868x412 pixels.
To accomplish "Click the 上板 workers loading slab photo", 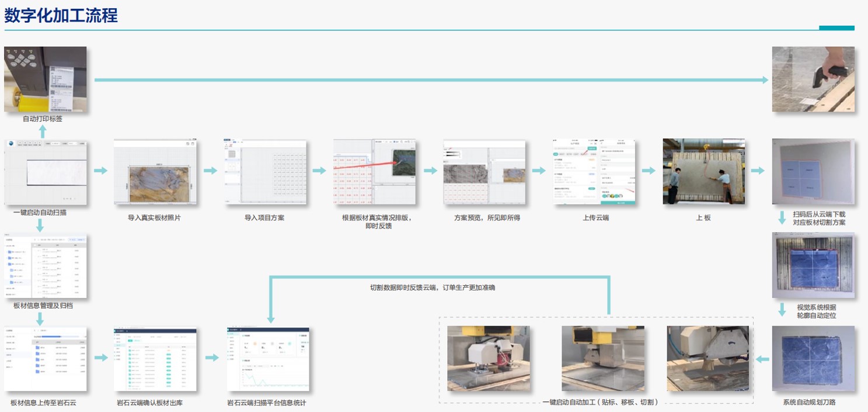I will [704, 172].
